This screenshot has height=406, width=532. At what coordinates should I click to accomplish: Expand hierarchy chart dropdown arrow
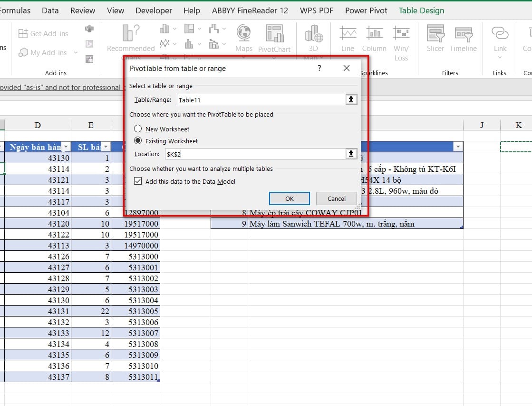click(199, 29)
